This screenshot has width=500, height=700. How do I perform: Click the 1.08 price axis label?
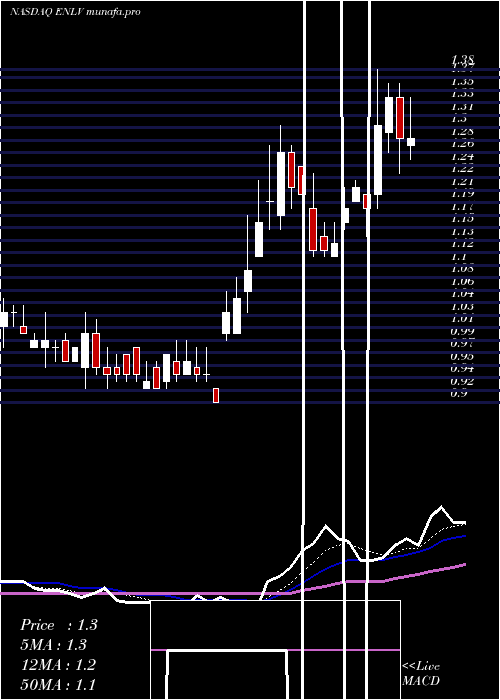[x=462, y=269]
